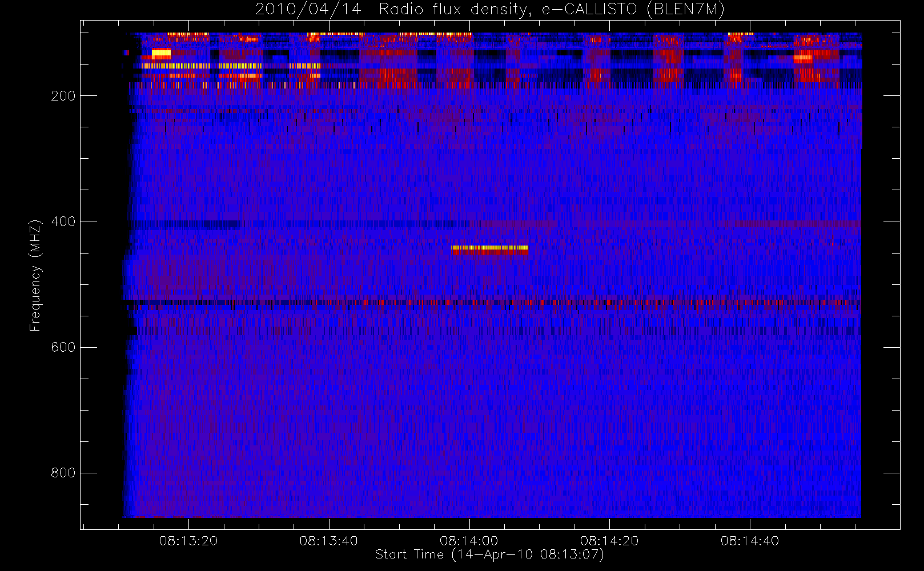Screen dimensions: 924x571
Task: Click the 08:14:20 time tick label
Action: 609,541
